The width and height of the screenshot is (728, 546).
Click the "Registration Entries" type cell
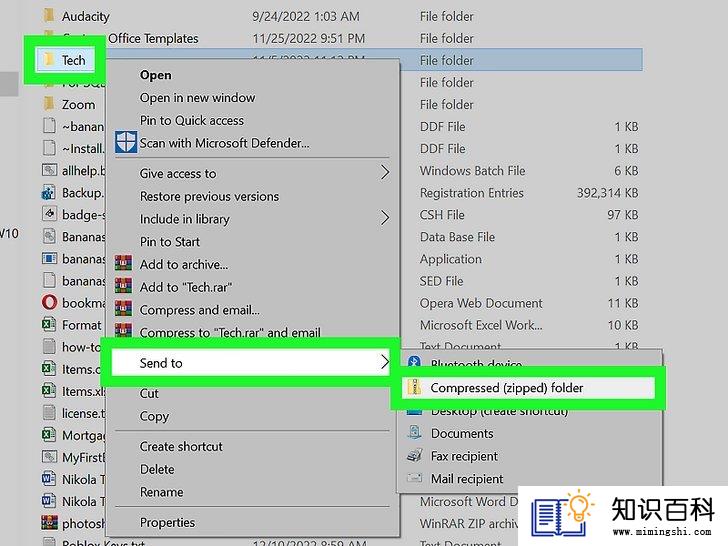(471, 193)
